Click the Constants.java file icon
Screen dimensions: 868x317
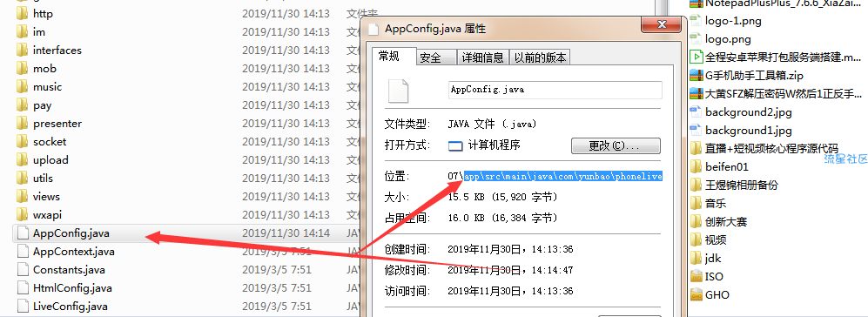coord(22,269)
